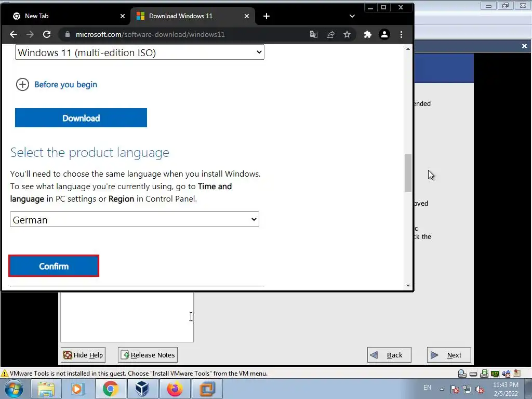The image size is (532, 399).
Task: Click the Select the product language heading
Action: click(x=89, y=153)
